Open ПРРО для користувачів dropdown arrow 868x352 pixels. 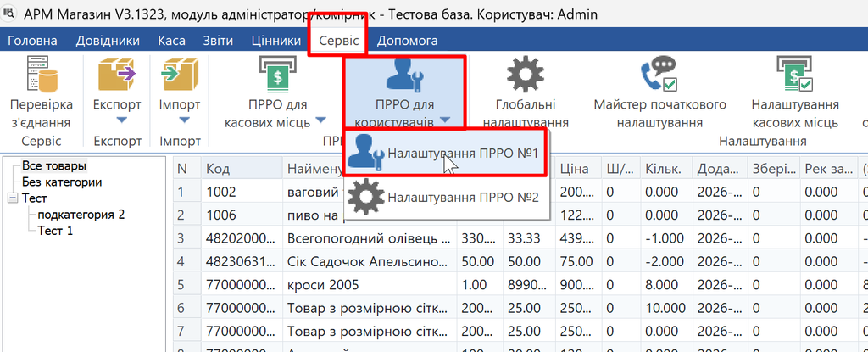446,120
